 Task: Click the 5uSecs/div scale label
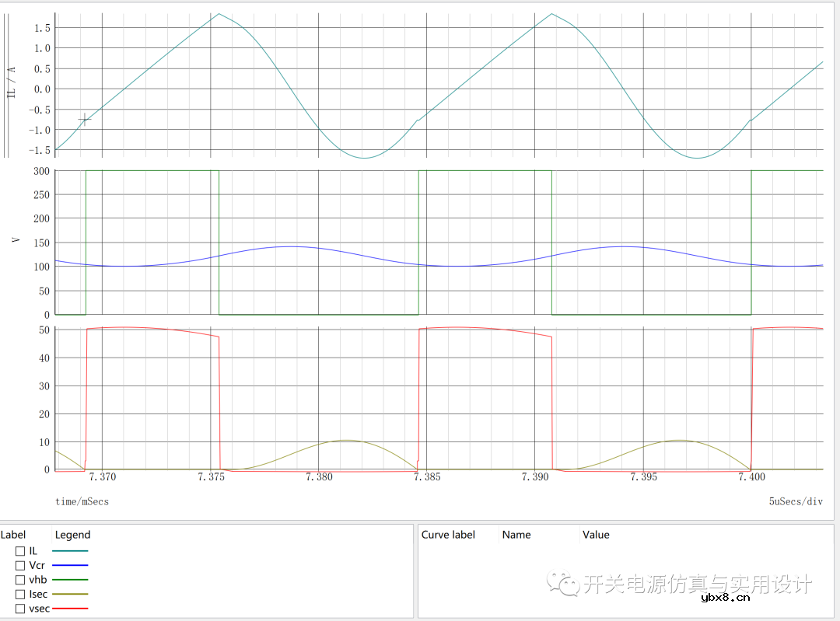(x=796, y=501)
